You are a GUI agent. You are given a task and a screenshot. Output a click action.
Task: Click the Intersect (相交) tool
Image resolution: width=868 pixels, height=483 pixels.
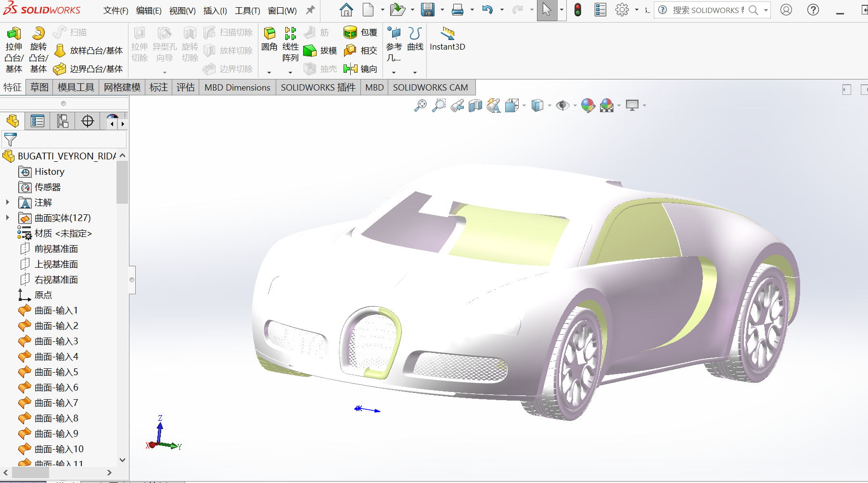click(360, 51)
